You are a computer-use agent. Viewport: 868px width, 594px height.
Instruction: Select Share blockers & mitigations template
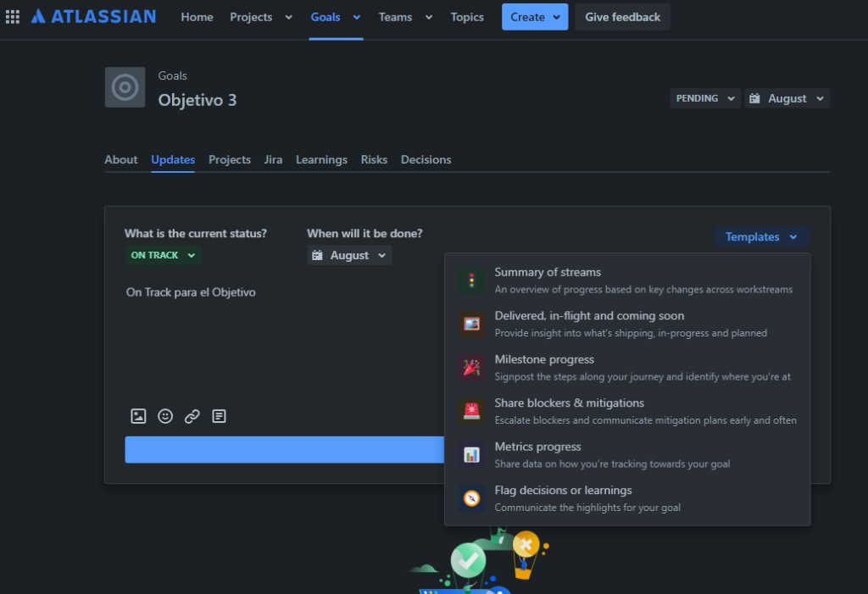(569, 403)
